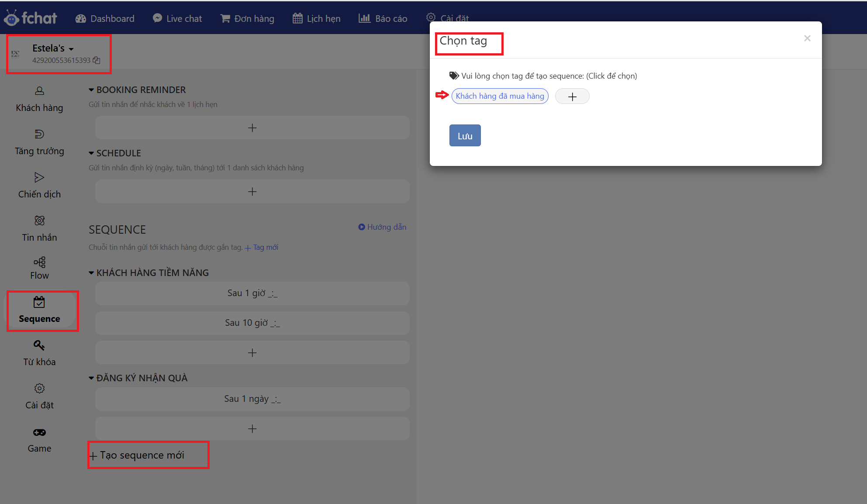The width and height of the screenshot is (867, 504).
Task: Open Lịch hẹn calendar menu
Action: pyautogui.click(x=317, y=18)
